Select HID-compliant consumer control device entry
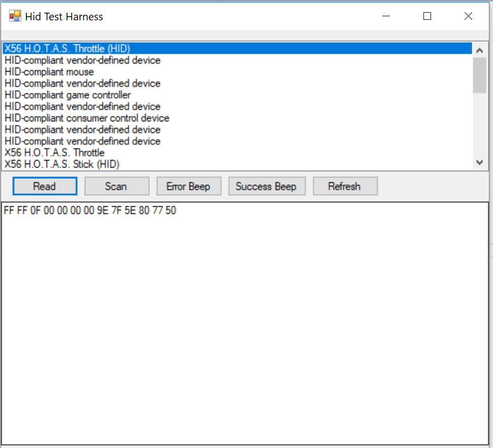Screen dimensions: 493x448 tap(238, 118)
